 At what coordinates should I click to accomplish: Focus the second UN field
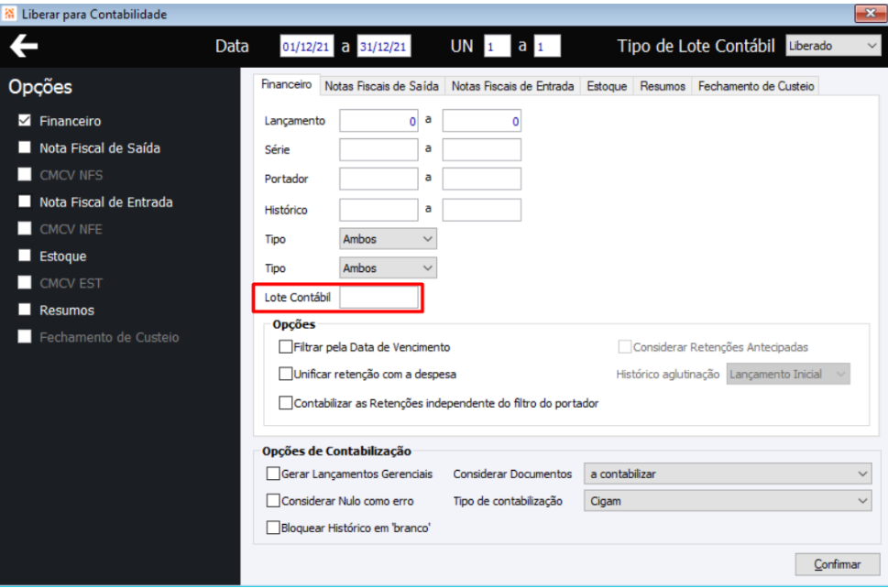coord(547,47)
